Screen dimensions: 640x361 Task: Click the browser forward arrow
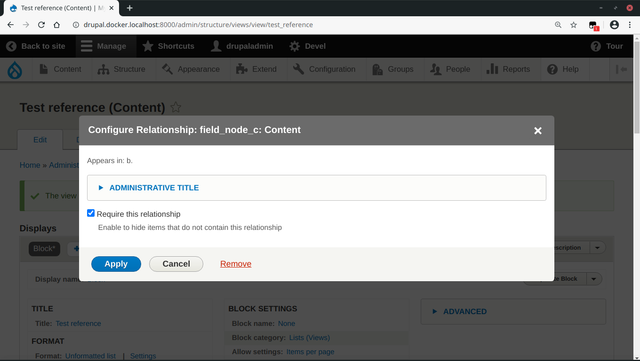[x=26, y=25]
